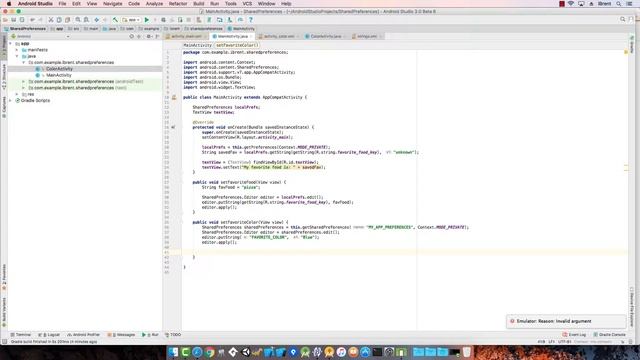Open the Messages tool window

tap(121, 335)
